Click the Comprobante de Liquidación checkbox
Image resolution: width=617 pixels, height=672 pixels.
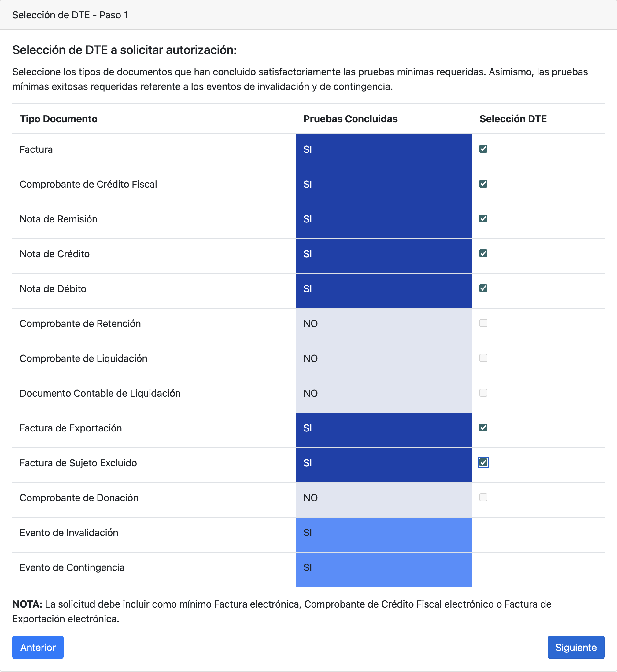tap(483, 358)
